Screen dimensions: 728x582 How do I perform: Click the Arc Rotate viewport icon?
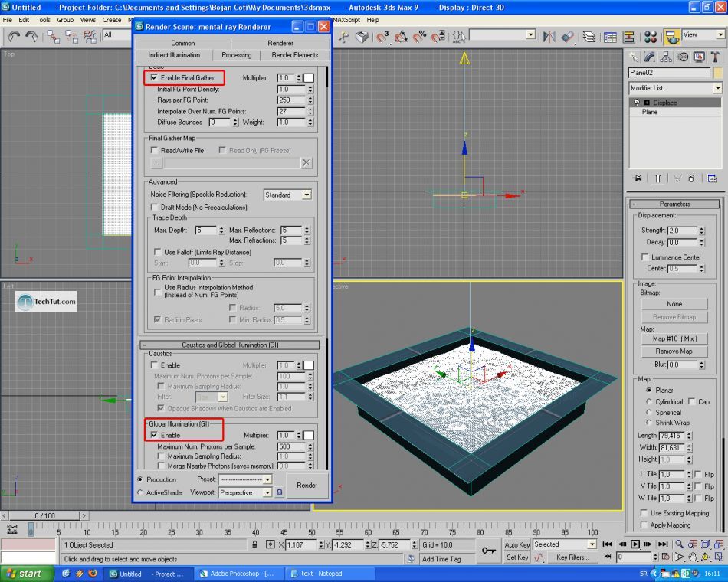(x=706, y=557)
